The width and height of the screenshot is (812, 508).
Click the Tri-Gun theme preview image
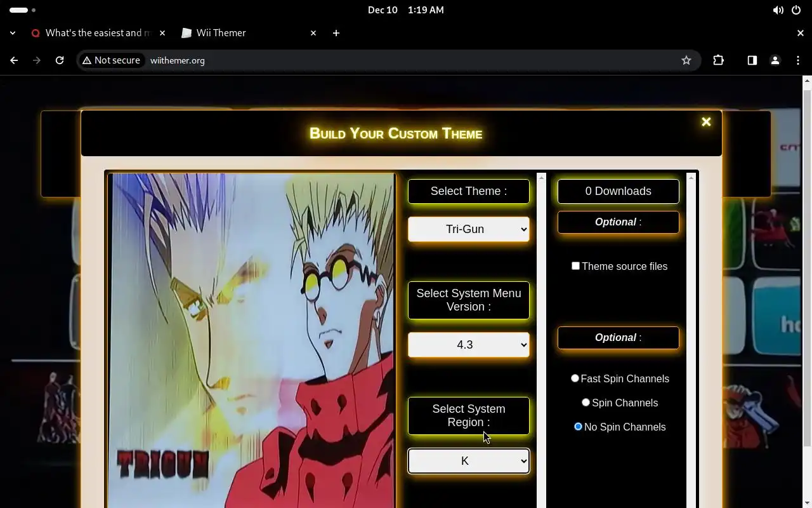[x=251, y=340]
